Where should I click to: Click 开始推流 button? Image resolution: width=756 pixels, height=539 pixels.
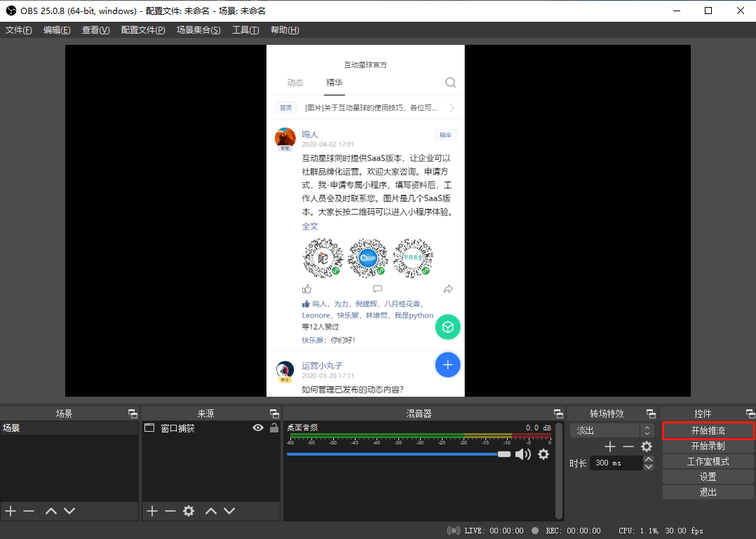pos(708,430)
